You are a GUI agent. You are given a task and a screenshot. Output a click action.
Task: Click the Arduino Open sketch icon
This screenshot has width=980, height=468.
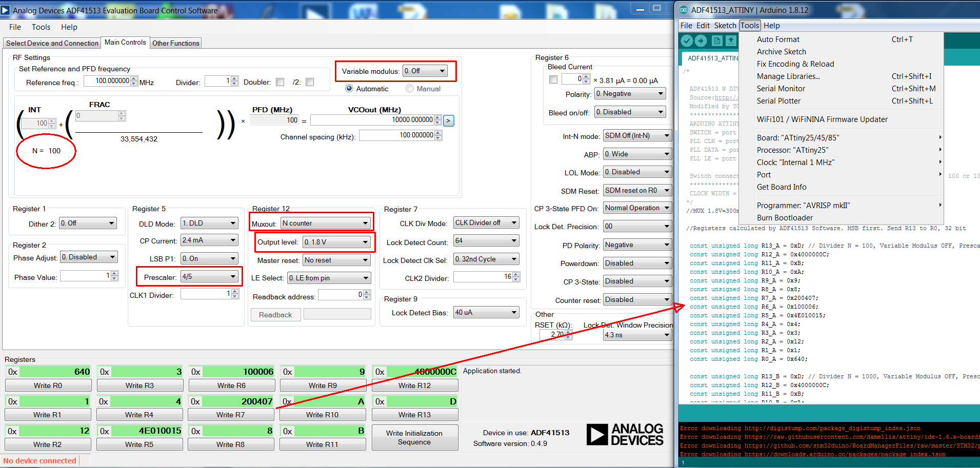(731, 40)
